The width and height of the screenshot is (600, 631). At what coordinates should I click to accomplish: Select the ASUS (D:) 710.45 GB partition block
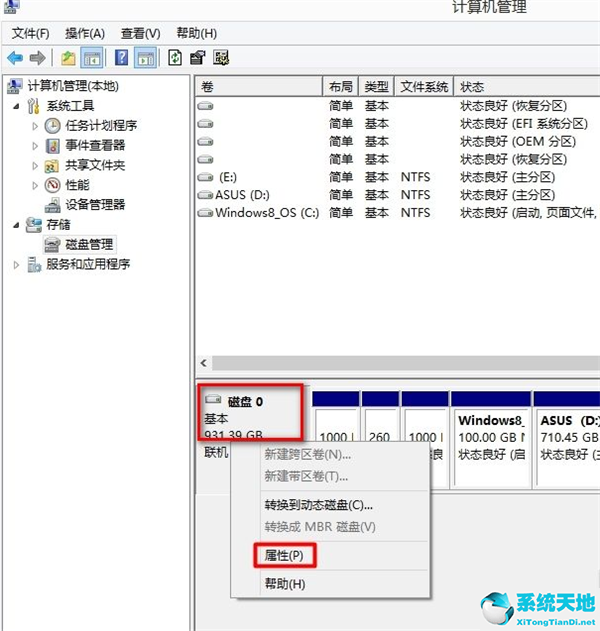pos(567,440)
